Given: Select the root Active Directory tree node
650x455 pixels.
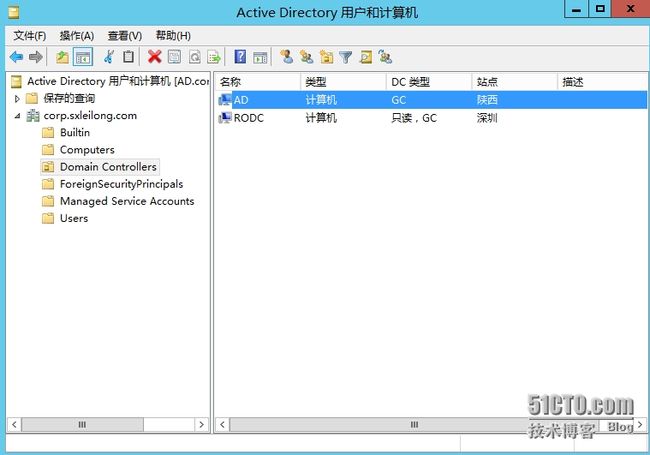Looking at the screenshot, I should tap(110, 81).
